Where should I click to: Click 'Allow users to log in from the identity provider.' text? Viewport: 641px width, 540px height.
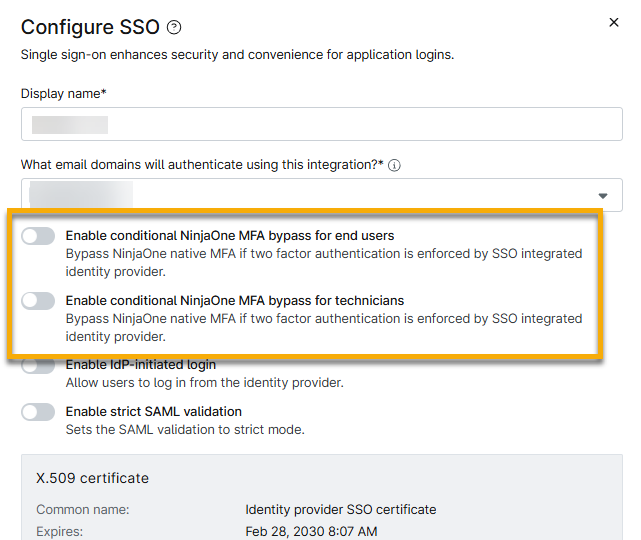205,383
